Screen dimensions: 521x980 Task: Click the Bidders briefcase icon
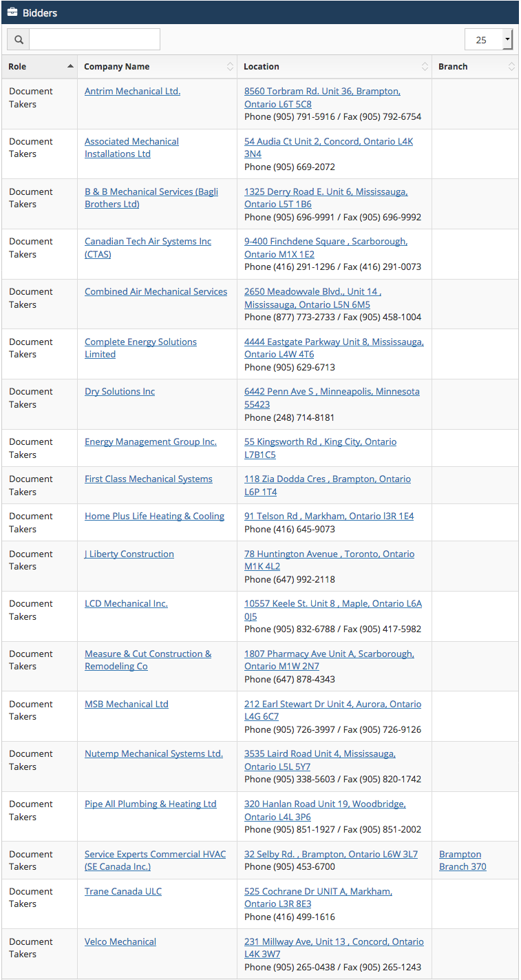pos(12,12)
